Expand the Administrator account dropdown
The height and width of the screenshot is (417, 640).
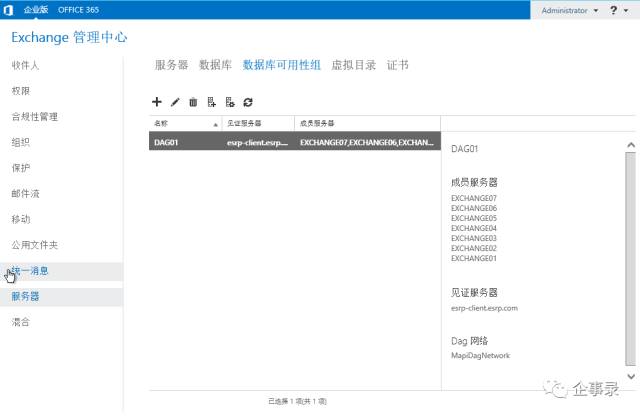[x=569, y=10]
